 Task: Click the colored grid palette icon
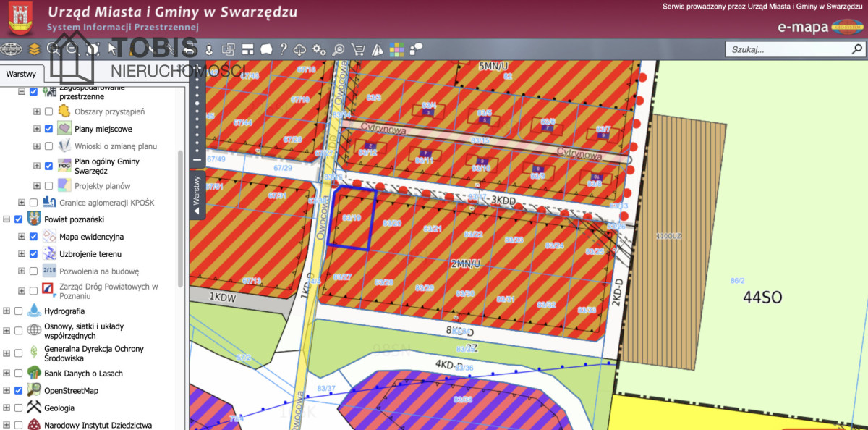(x=396, y=49)
